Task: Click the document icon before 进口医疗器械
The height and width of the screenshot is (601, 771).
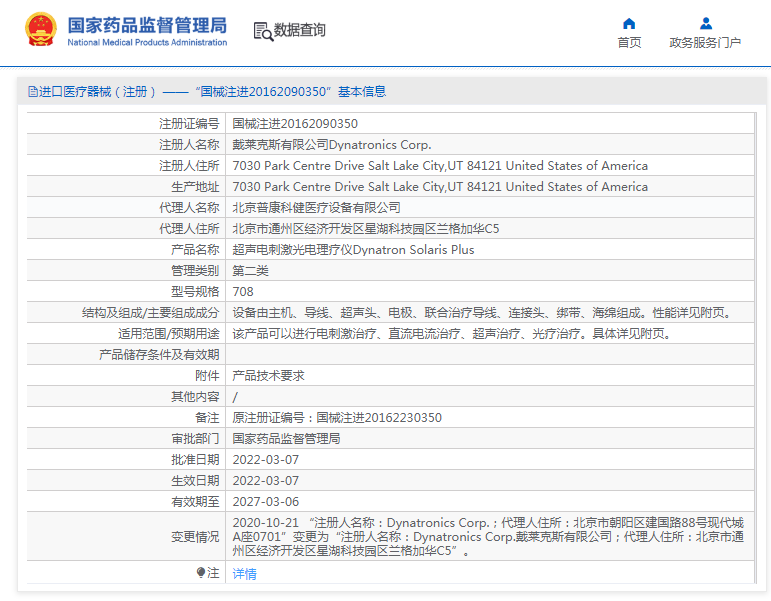Action: pyautogui.click(x=33, y=91)
